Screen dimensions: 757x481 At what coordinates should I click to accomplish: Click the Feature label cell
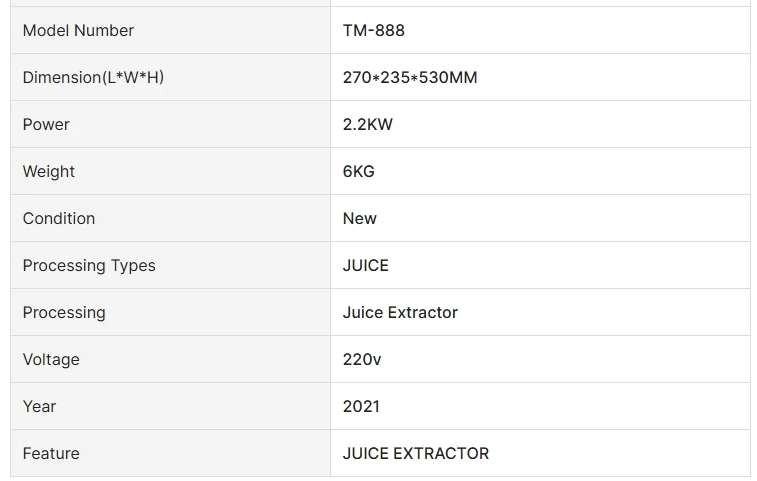pyautogui.click(x=51, y=453)
